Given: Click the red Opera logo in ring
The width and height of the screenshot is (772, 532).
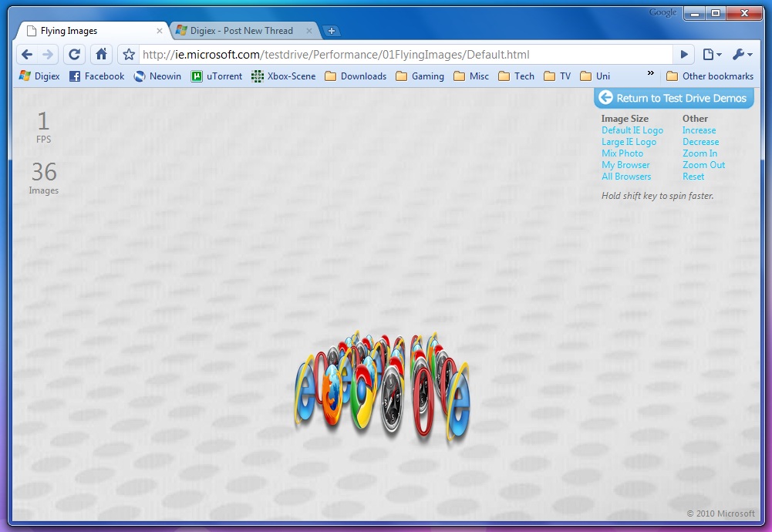Looking at the screenshot, I should pos(423,402).
